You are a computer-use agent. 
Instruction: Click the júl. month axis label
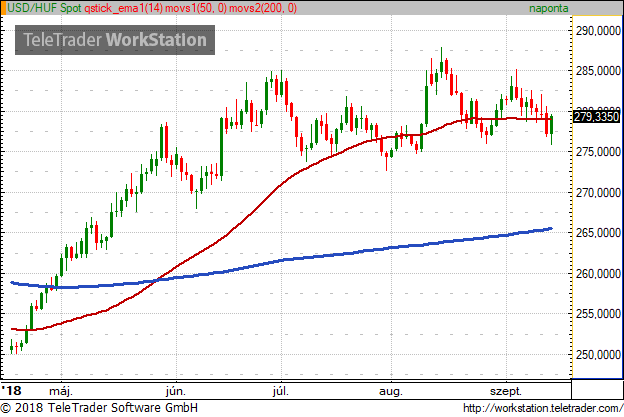(x=281, y=391)
